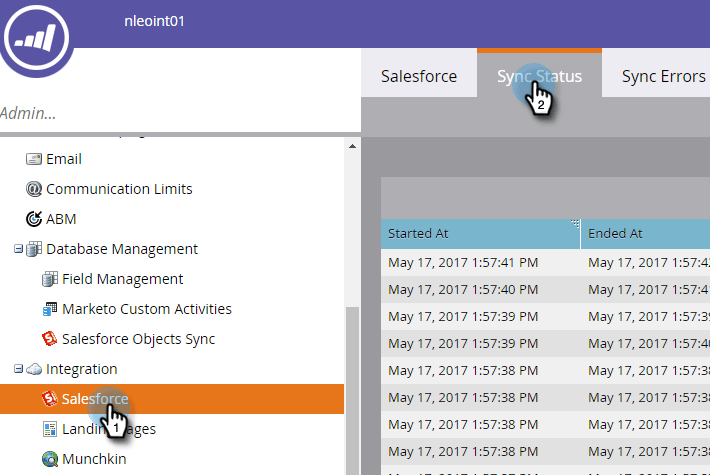Collapse the Database Management tree node

18,249
